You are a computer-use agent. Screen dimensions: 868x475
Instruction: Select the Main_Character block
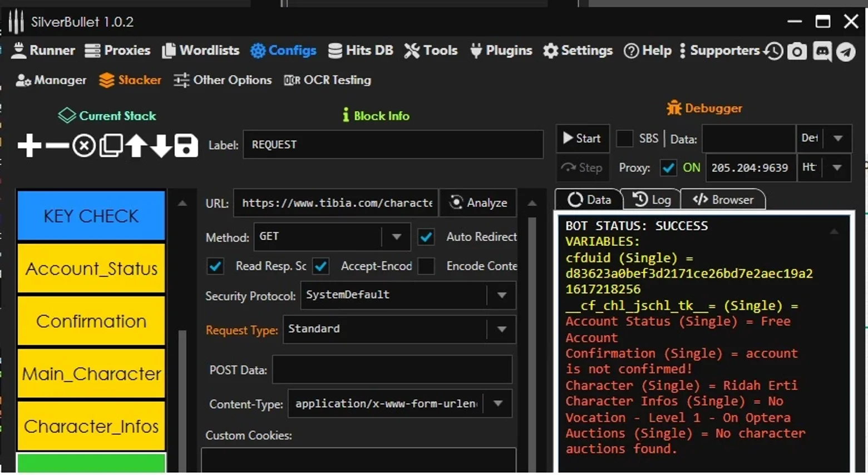click(91, 374)
